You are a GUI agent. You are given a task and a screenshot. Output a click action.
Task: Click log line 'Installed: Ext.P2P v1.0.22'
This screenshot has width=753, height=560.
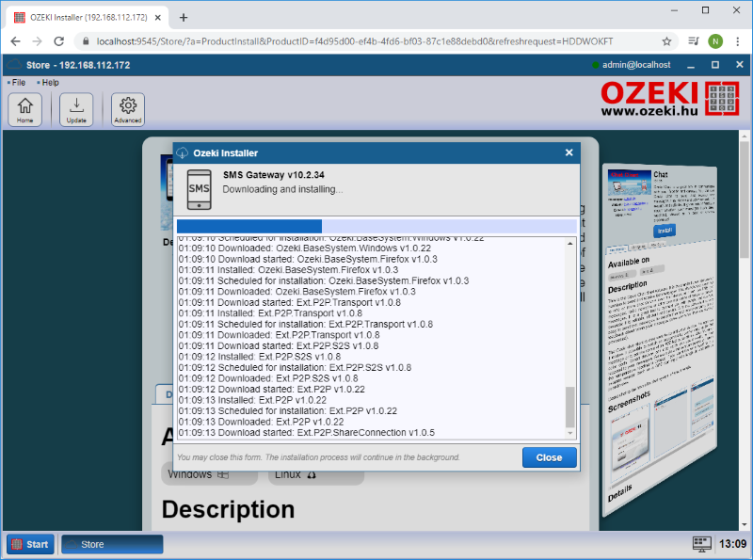coord(252,400)
